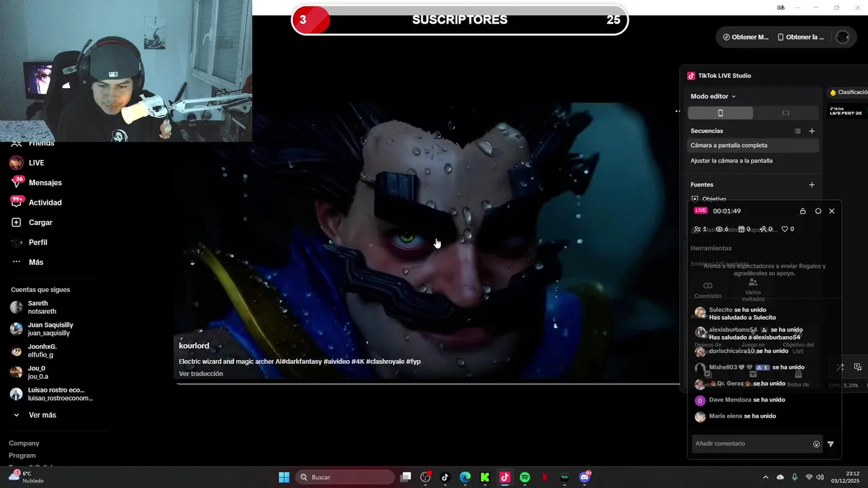Close the floating LIVE chat panel
This screenshot has height=488, width=868.
point(832,211)
